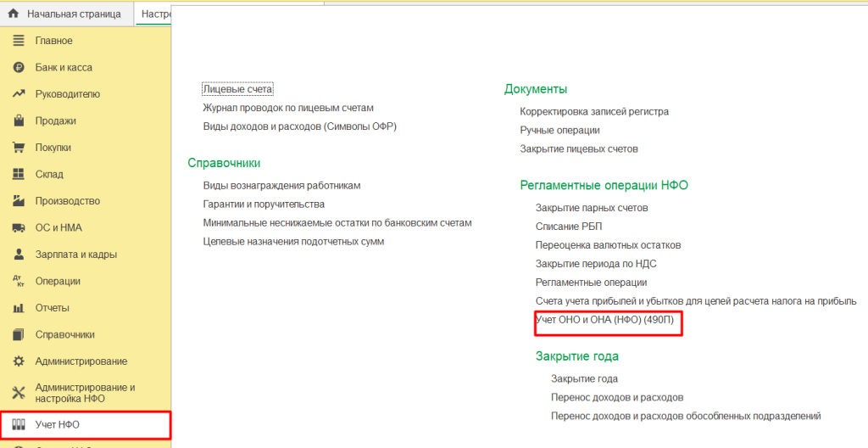Click the coin icon for Банк и касса

(18, 67)
